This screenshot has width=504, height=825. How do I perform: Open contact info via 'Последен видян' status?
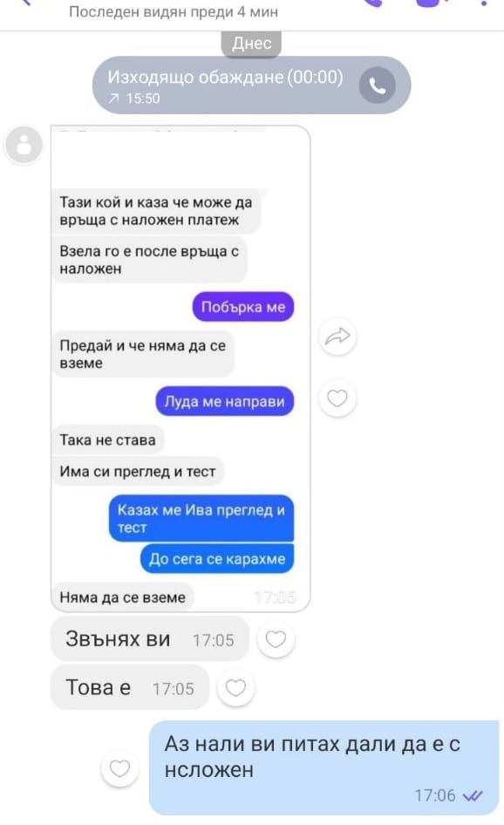(174, 11)
